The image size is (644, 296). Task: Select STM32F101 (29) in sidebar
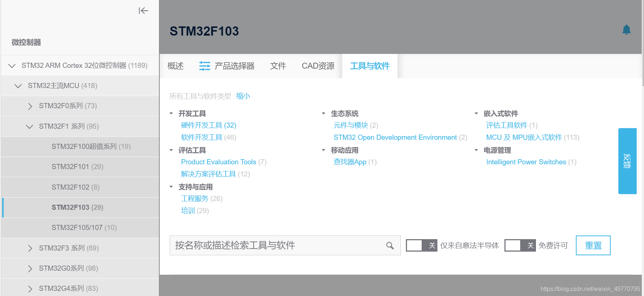[x=80, y=167]
